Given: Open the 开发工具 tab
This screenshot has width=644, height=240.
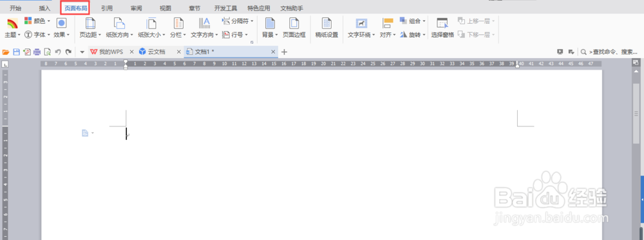Looking at the screenshot, I should [x=225, y=8].
